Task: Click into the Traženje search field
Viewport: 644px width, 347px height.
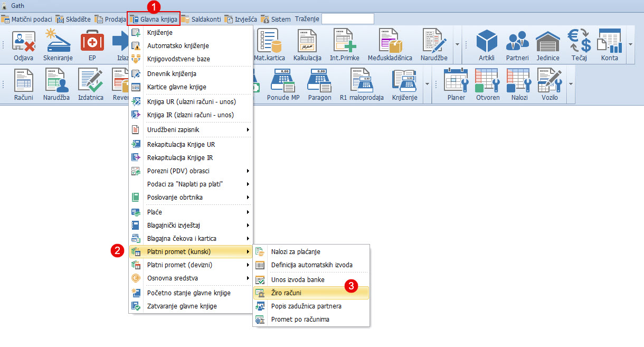Action: click(x=347, y=19)
